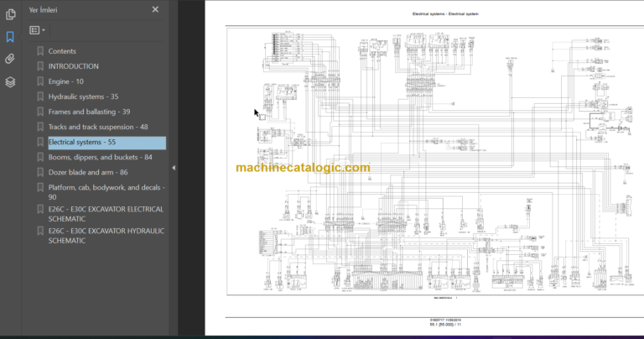Click bookmark icon beside Tracks and track suspension

coord(40,127)
